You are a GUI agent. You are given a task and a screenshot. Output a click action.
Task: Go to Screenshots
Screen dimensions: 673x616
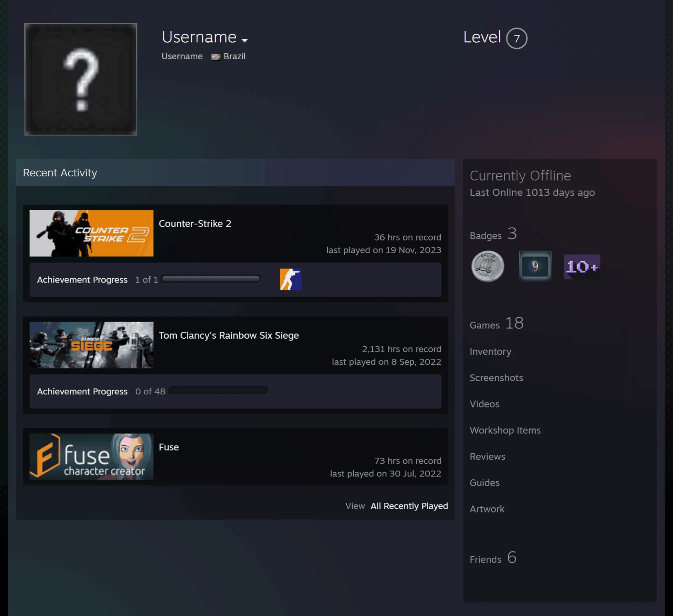tap(496, 378)
